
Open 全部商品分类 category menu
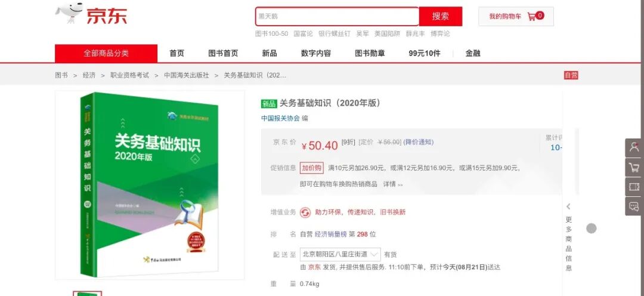coord(106,53)
